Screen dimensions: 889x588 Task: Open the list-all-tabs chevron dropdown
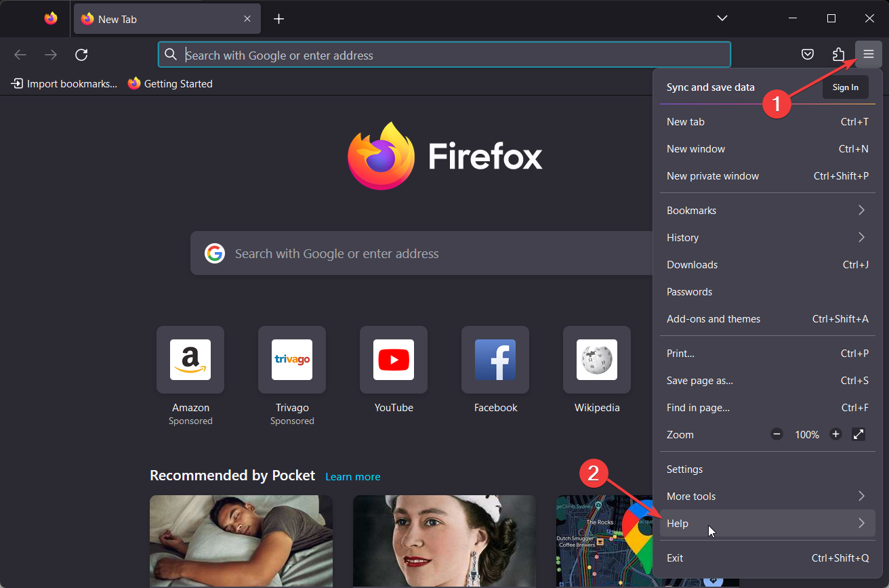point(722,18)
